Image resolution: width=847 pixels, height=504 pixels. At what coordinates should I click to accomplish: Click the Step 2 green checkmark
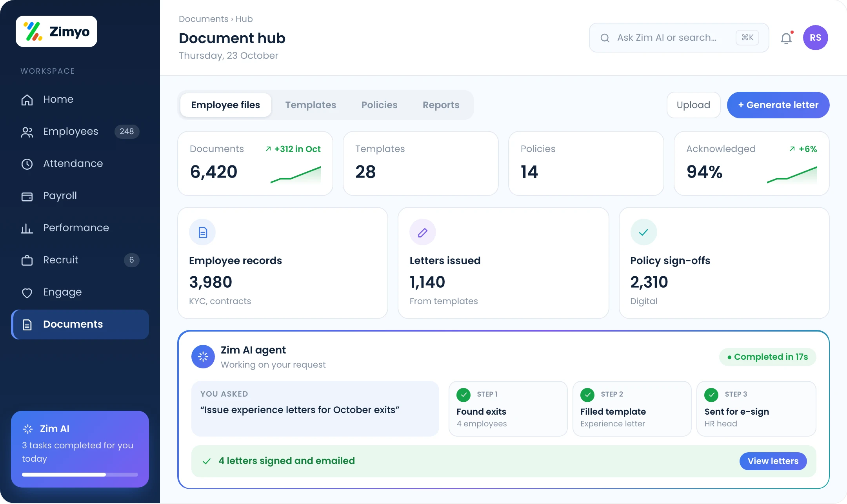click(587, 395)
